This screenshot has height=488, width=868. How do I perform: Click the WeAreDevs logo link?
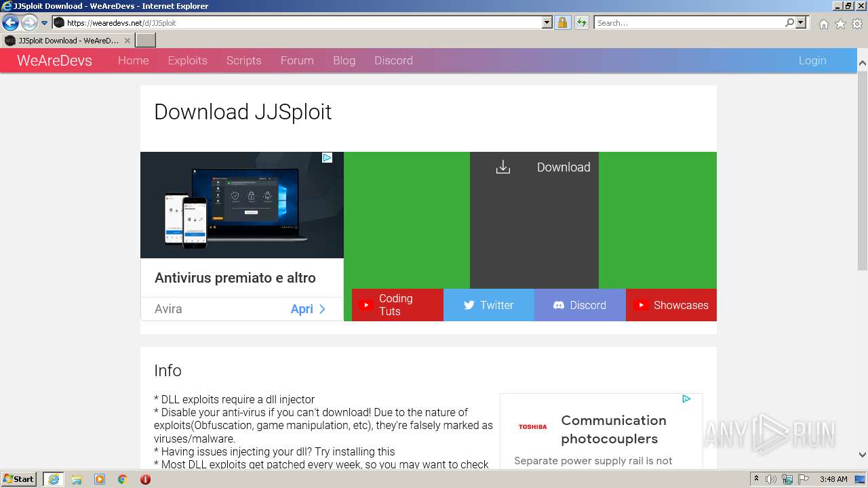point(54,60)
